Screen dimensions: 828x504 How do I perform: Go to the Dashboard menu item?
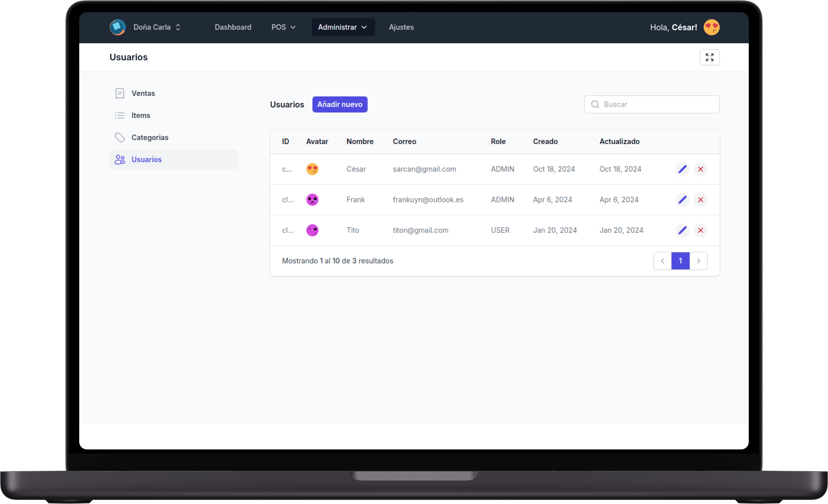[x=233, y=27]
